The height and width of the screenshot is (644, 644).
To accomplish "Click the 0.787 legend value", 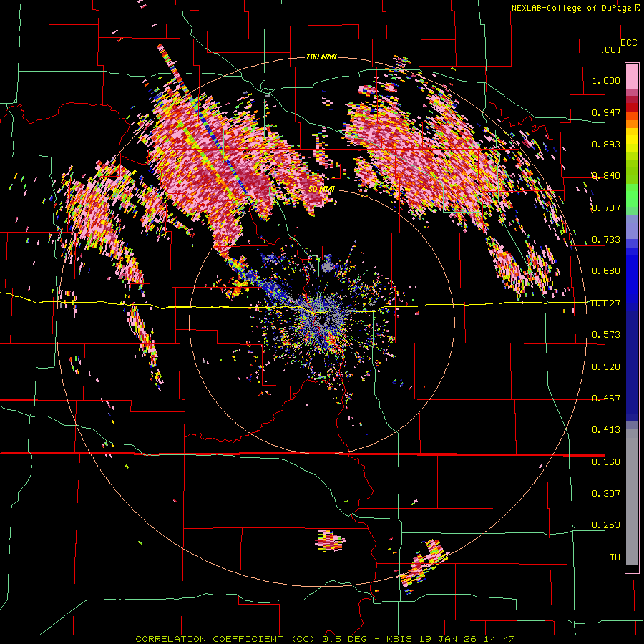I will tap(606, 208).
